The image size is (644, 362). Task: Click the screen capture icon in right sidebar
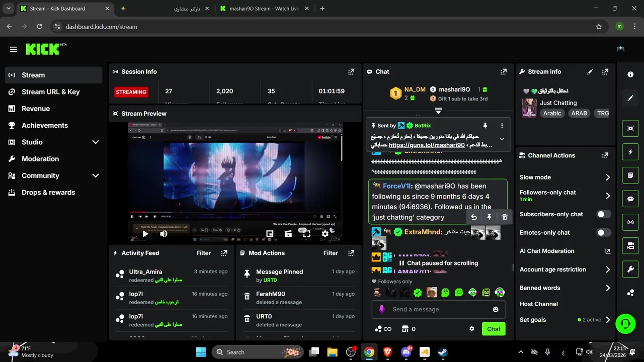coord(630,128)
